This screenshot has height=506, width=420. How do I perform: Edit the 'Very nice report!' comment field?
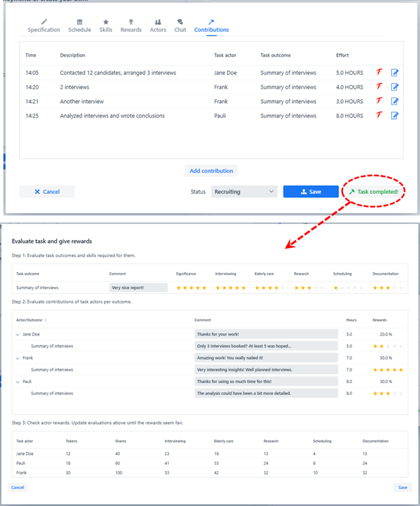138,287
